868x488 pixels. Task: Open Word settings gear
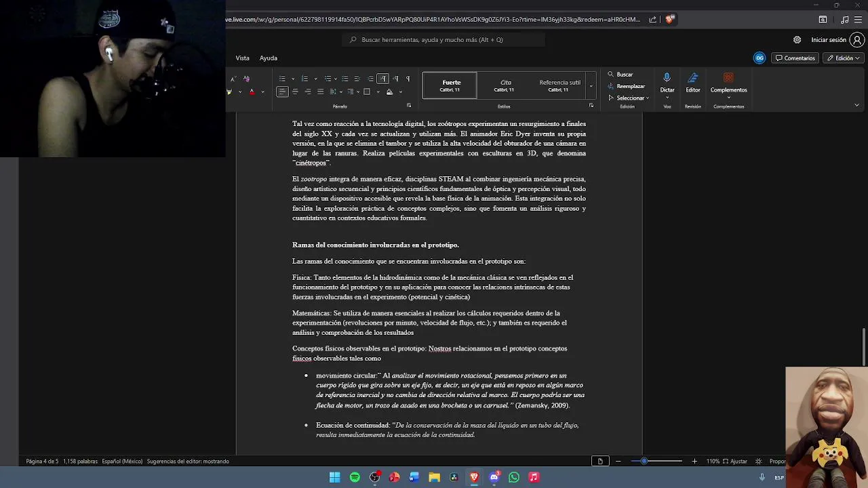point(797,40)
